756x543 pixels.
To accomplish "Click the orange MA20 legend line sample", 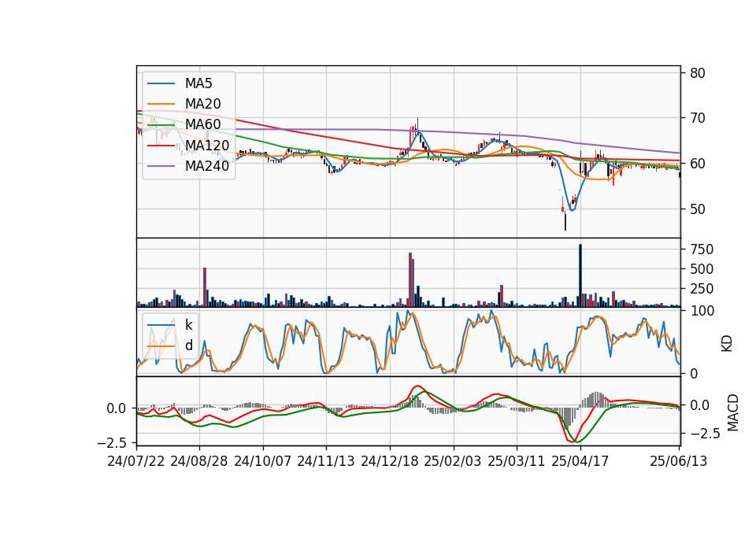I will point(161,104).
